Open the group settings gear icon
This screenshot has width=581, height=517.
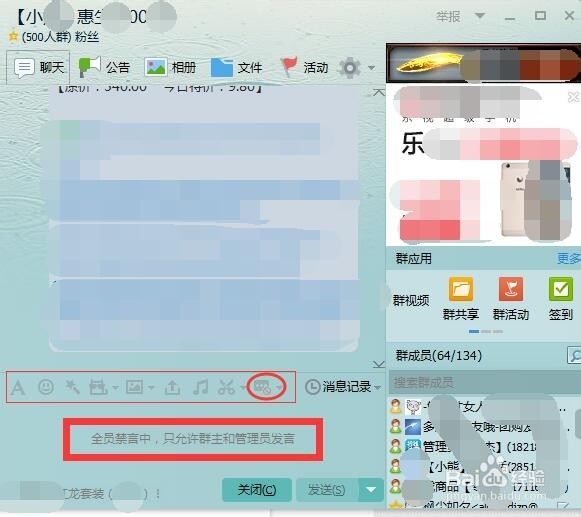pos(350,67)
